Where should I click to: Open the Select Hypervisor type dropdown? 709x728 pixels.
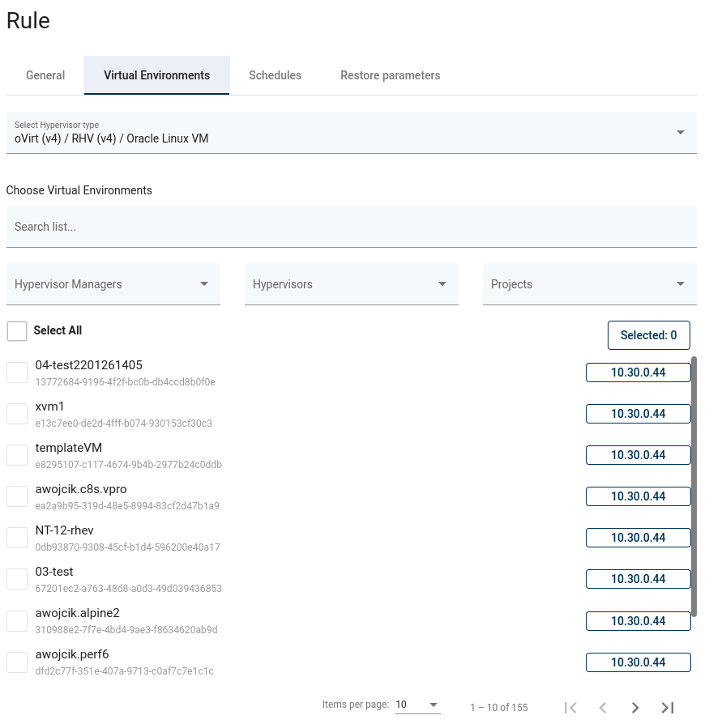click(x=352, y=133)
